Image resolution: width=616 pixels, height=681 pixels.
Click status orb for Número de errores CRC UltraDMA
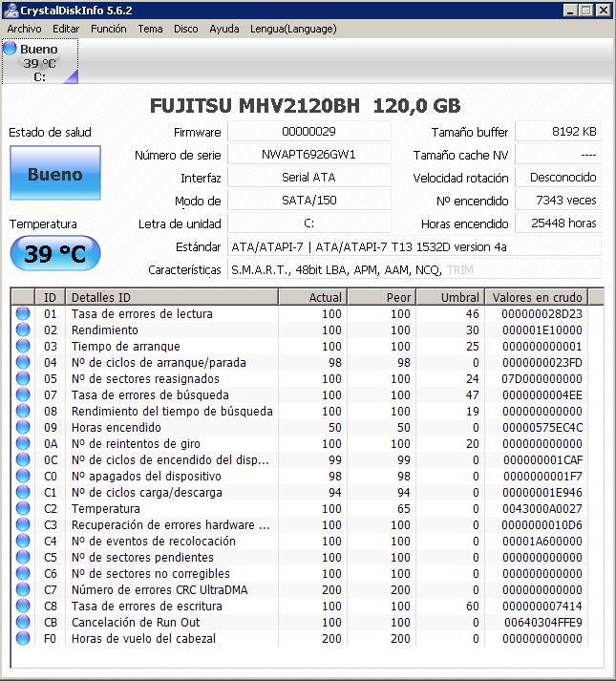pos(23,589)
